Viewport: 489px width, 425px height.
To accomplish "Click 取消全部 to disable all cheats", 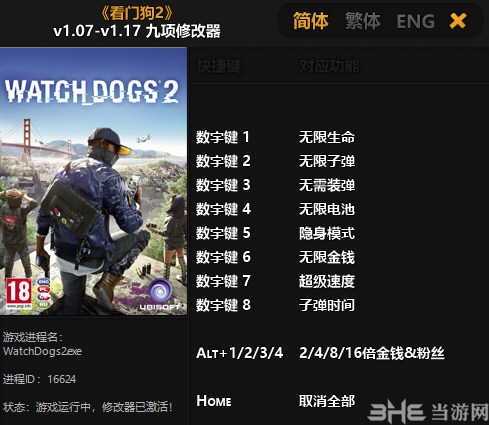I will click(x=327, y=401).
